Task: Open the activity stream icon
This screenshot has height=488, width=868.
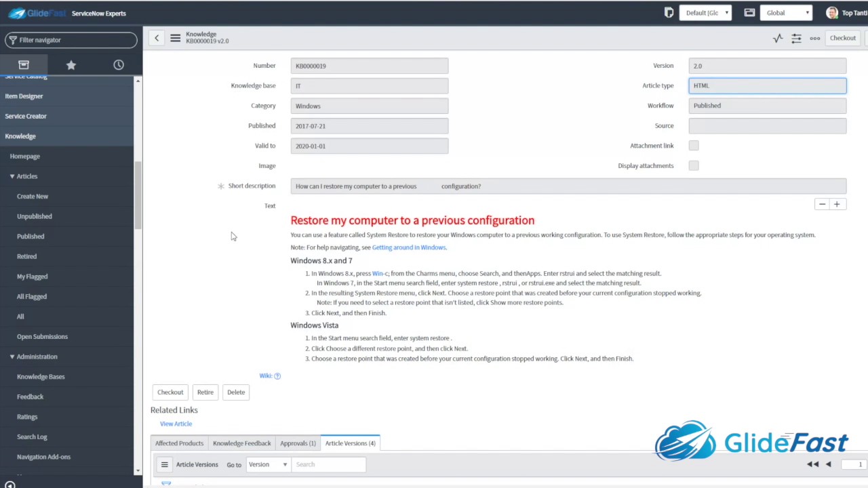Action: 778,38
